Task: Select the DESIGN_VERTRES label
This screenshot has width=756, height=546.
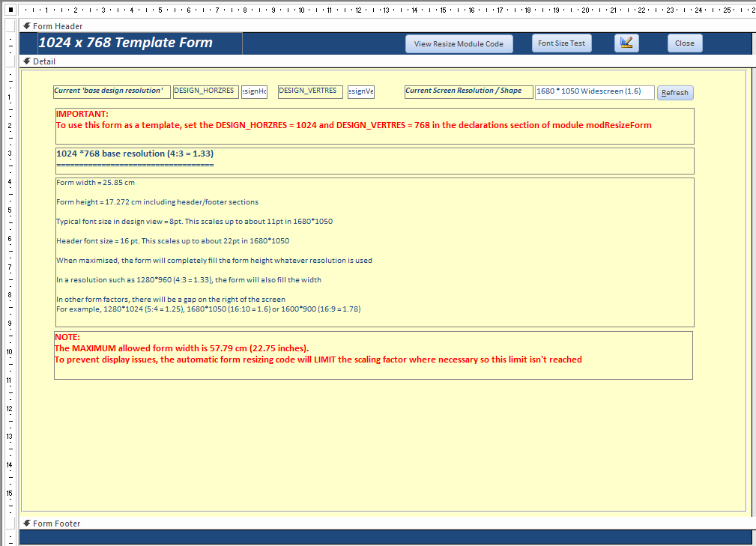Action: pyautogui.click(x=310, y=91)
